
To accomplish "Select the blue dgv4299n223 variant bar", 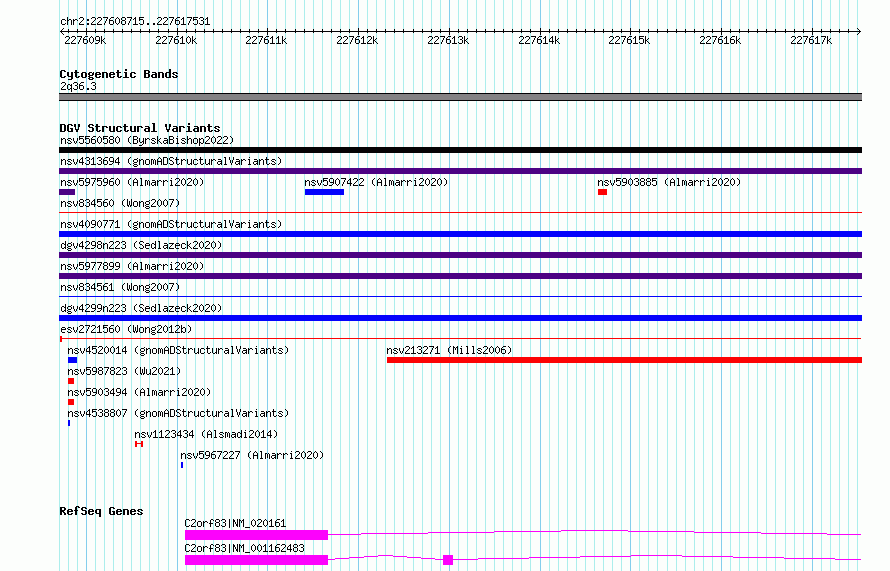I will point(460,318).
